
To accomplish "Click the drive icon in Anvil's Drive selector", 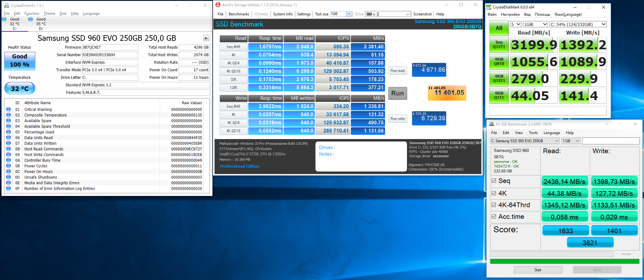I will tap(369, 14).
